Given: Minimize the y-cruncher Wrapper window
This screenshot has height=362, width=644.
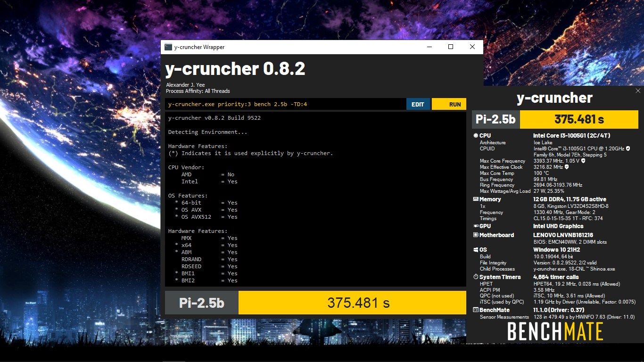Looking at the screenshot, I should click(x=429, y=47).
